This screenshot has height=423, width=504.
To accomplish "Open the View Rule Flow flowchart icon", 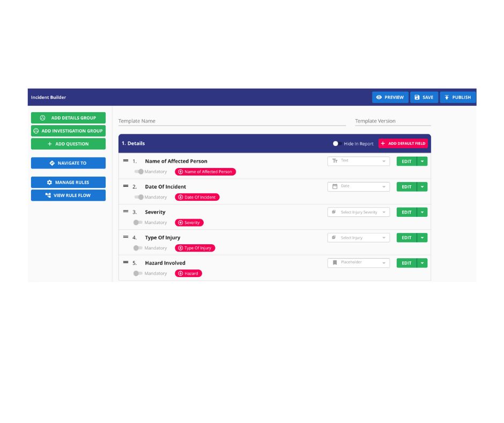I will tap(48, 195).
